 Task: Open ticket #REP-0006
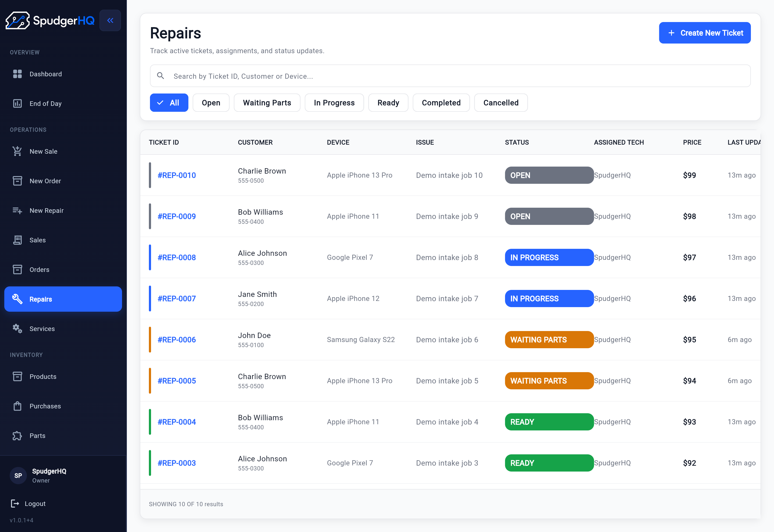(177, 340)
